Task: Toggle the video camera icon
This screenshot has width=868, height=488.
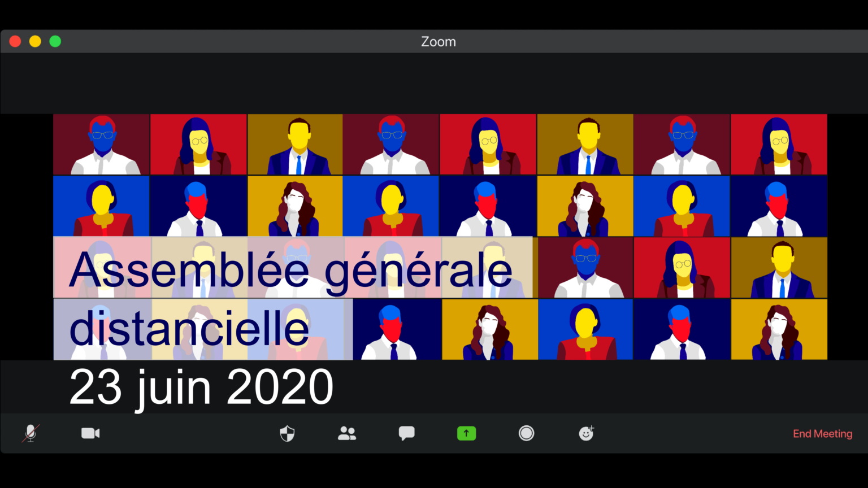Action: 90,433
